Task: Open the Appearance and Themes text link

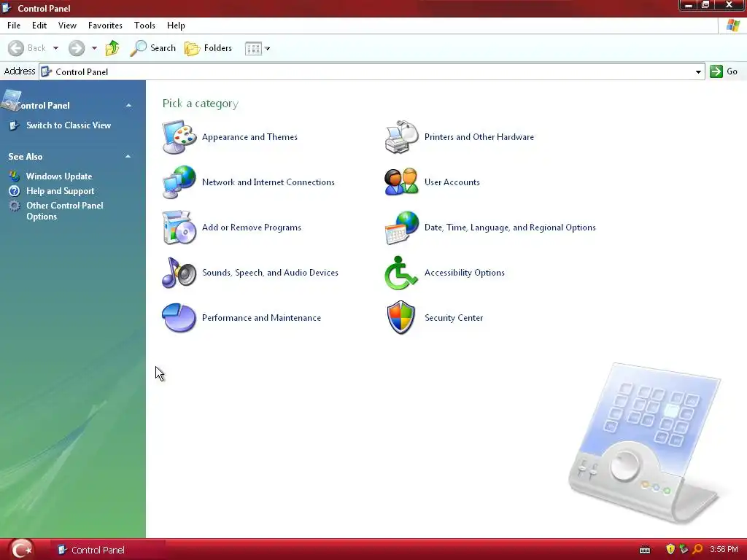Action: coord(249,137)
